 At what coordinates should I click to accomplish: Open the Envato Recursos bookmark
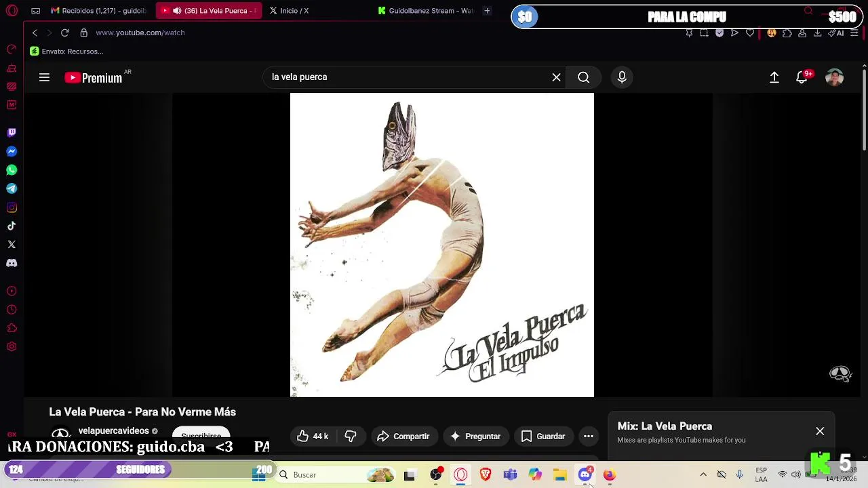(x=66, y=52)
